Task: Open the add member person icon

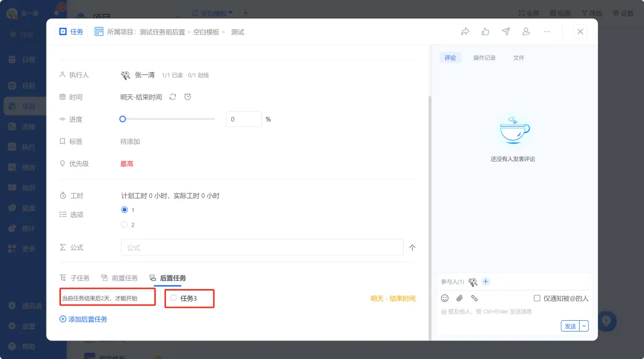Action: 526,32
